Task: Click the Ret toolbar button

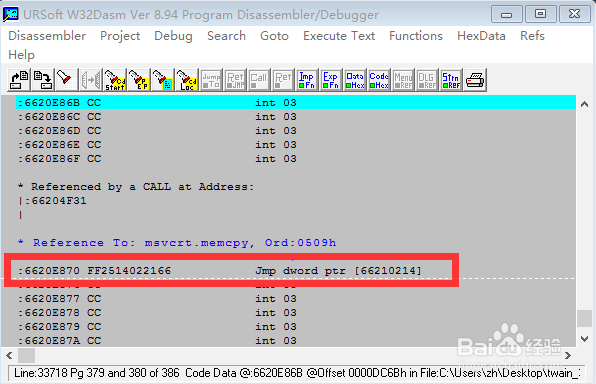Action: click(283, 80)
